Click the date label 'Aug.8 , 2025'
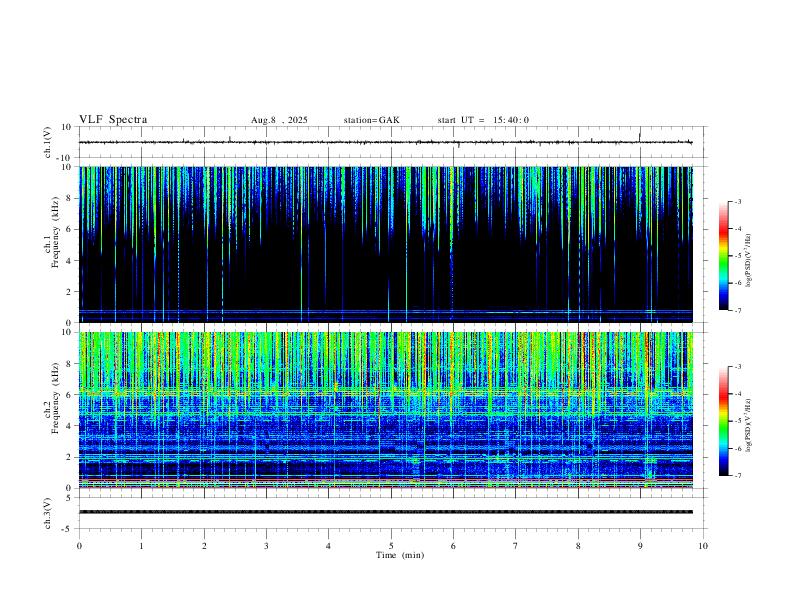 [x=279, y=120]
